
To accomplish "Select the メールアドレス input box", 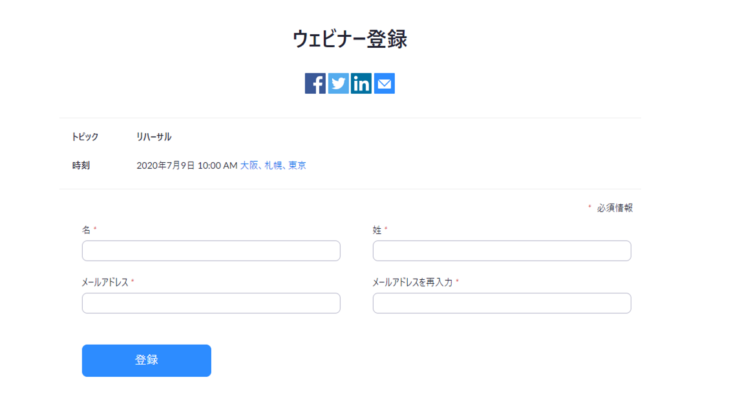I will coord(211,303).
